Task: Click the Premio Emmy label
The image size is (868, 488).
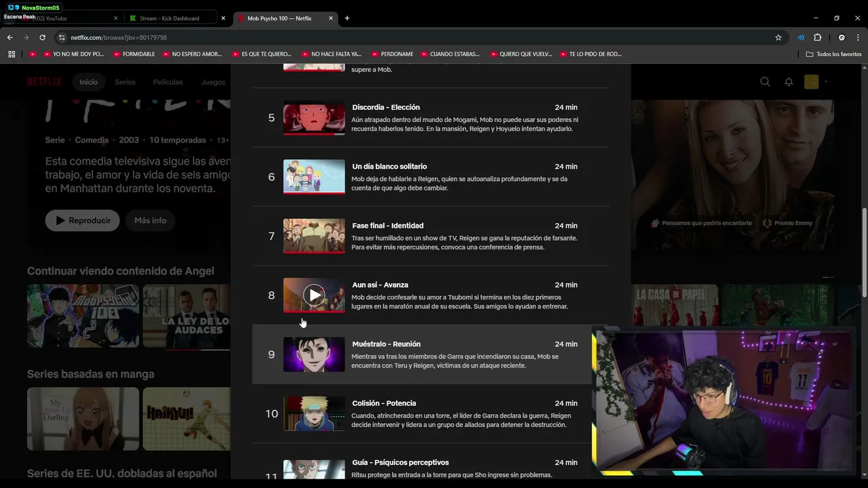Action: click(x=787, y=223)
